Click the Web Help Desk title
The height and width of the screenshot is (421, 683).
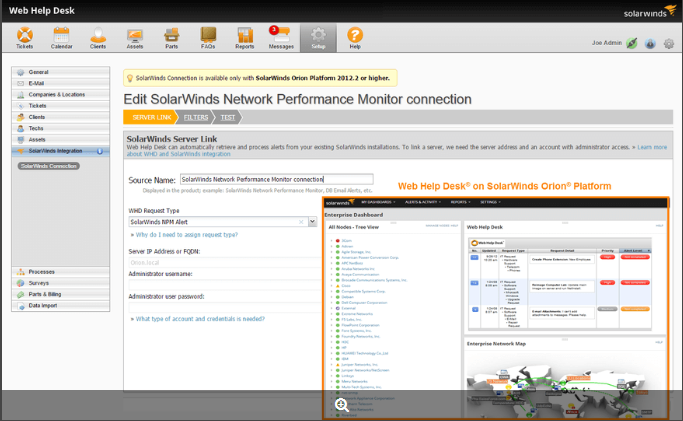[x=42, y=10]
